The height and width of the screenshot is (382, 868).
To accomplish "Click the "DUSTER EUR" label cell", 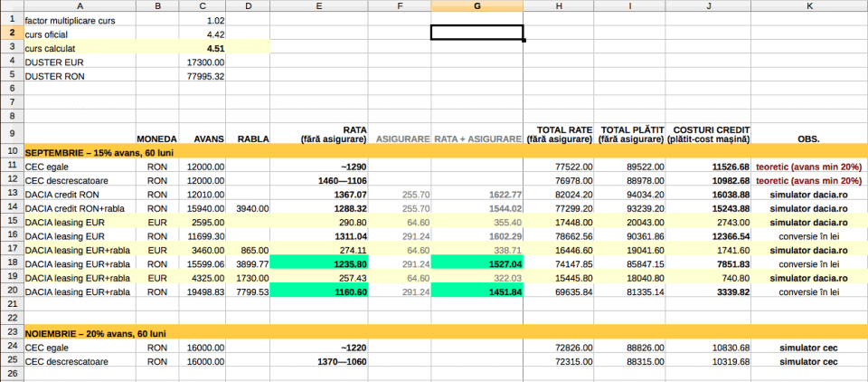I will pyautogui.click(x=80, y=62).
